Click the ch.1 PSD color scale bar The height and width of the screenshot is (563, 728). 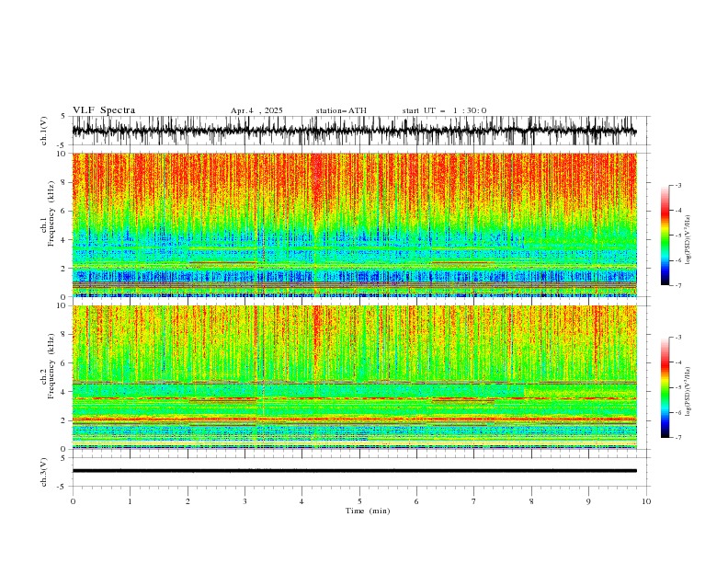click(665, 236)
